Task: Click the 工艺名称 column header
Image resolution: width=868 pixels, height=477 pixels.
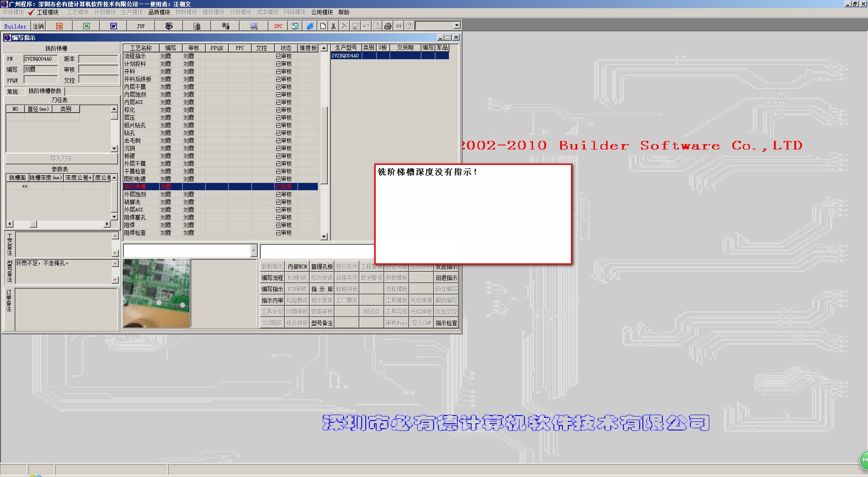Action: point(141,48)
